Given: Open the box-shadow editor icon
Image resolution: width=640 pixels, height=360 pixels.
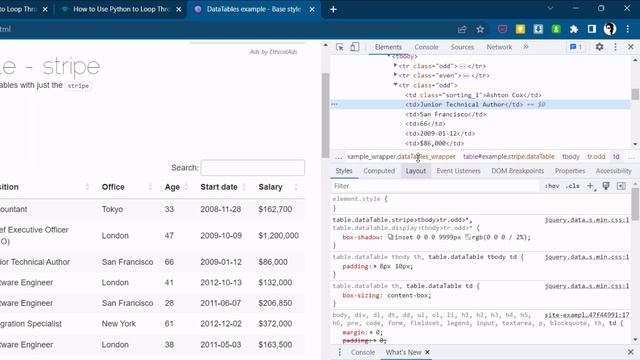Looking at the screenshot, I should (x=391, y=237).
